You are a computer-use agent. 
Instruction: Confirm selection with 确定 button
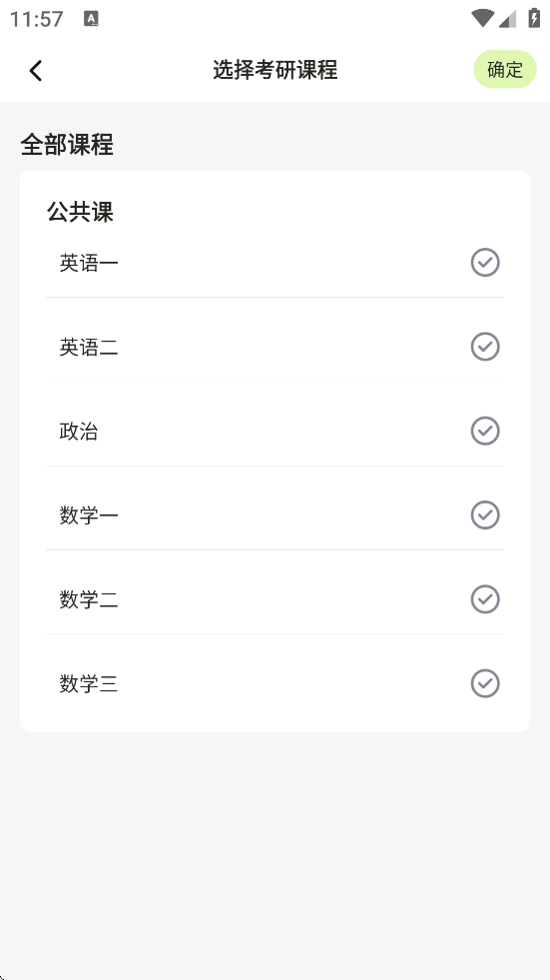[505, 69]
